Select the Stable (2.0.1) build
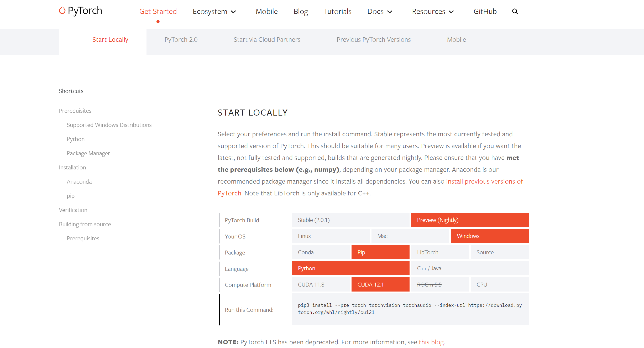This screenshot has width=644, height=348. (350, 220)
